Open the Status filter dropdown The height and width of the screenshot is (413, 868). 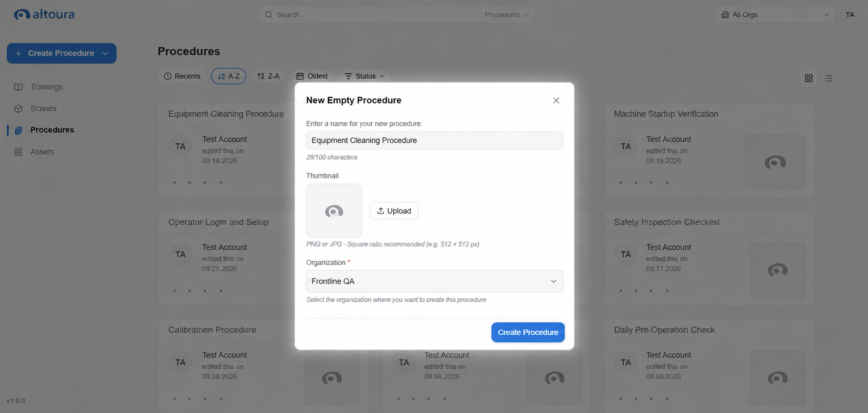[365, 76]
